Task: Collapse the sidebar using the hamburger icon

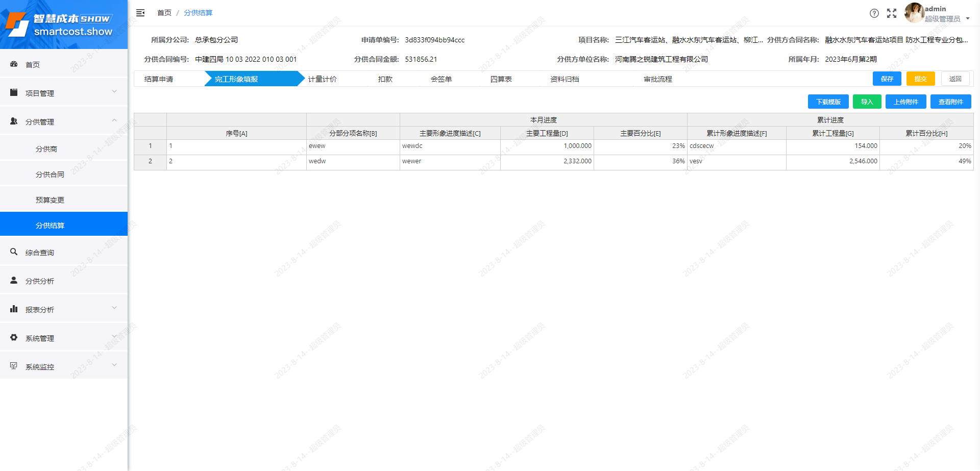Action: pos(140,13)
